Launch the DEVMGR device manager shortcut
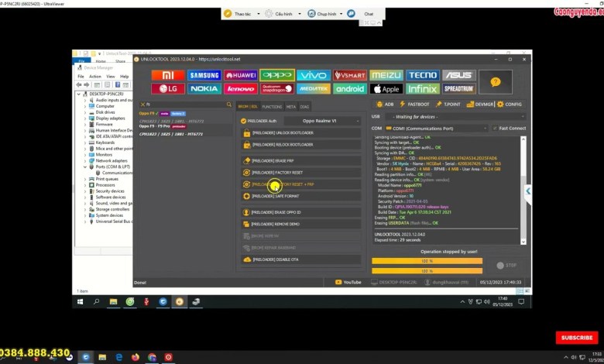604x364 pixels. [480, 104]
